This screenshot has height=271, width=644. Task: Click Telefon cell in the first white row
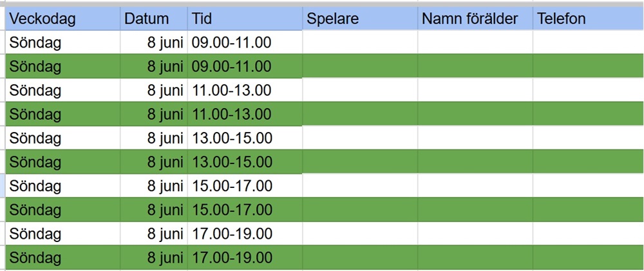pos(587,42)
